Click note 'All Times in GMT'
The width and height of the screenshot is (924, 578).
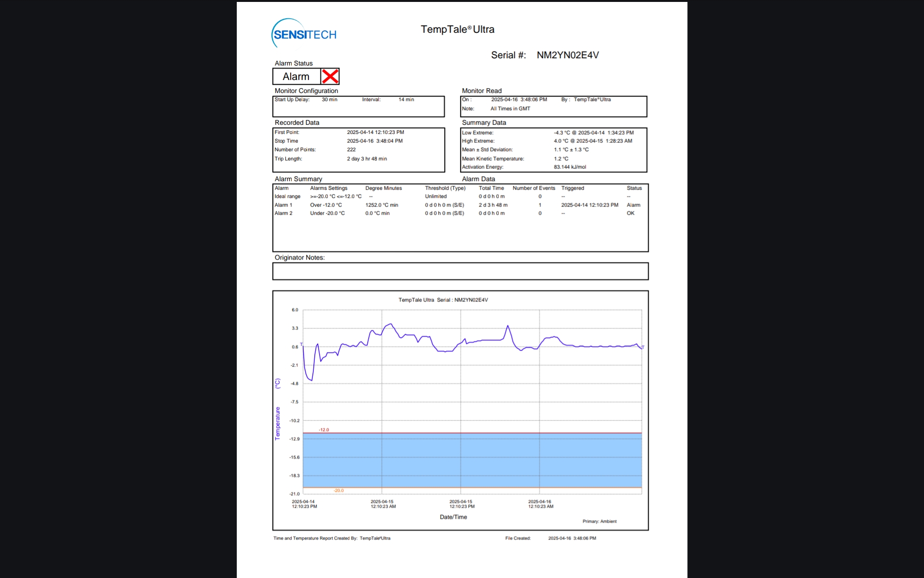pyautogui.click(x=510, y=109)
